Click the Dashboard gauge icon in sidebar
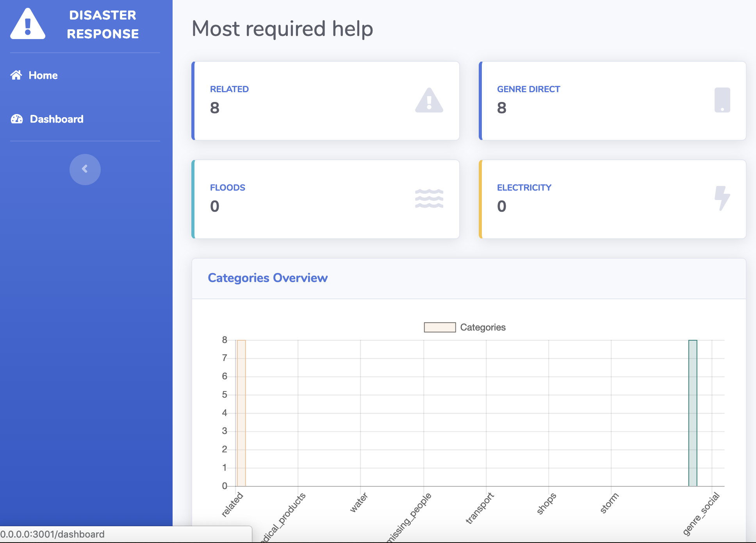The image size is (756, 543). [x=17, y=119]
